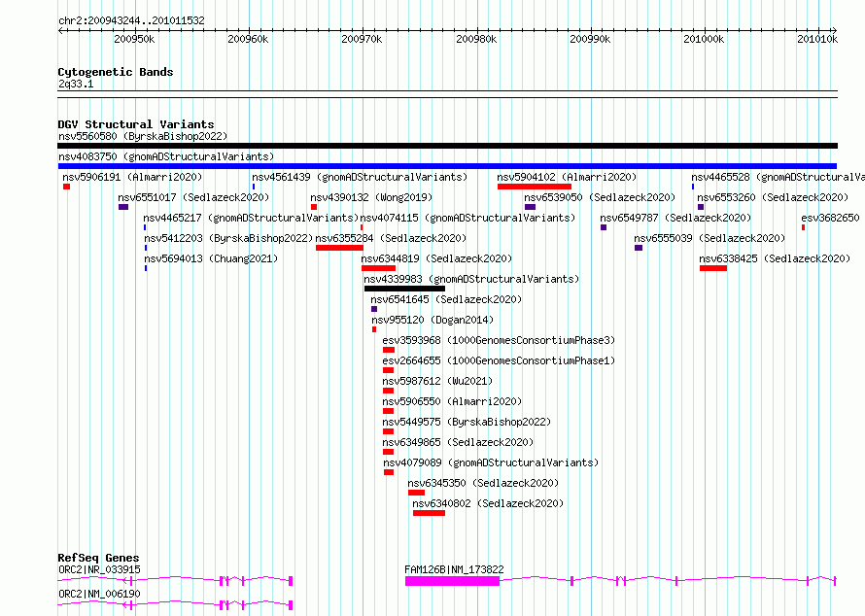Click nsv6549787 (Sedlazeck2020) label
The width and height of the screenshot is (865, 616).
675,218
